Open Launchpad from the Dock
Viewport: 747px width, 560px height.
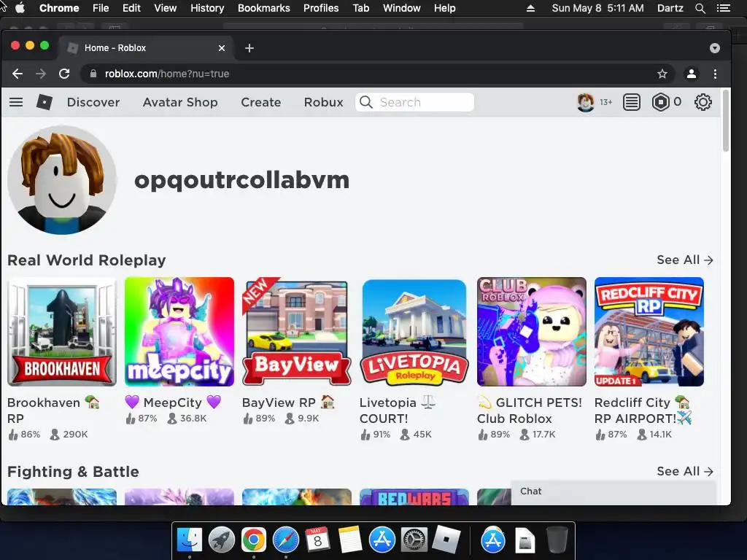click(222, 540)
